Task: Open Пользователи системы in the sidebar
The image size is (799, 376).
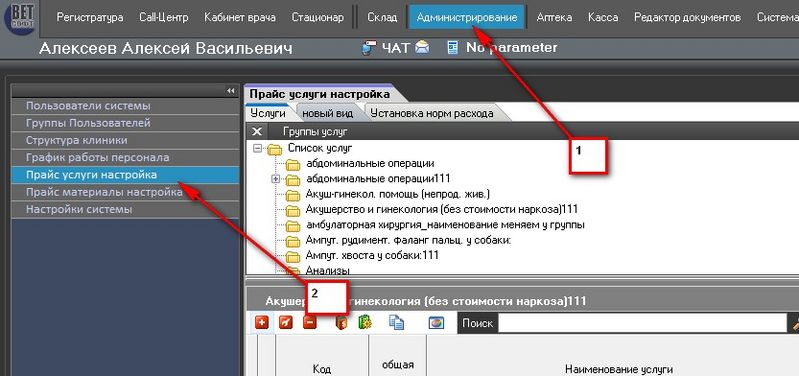Action: [125, 106]
